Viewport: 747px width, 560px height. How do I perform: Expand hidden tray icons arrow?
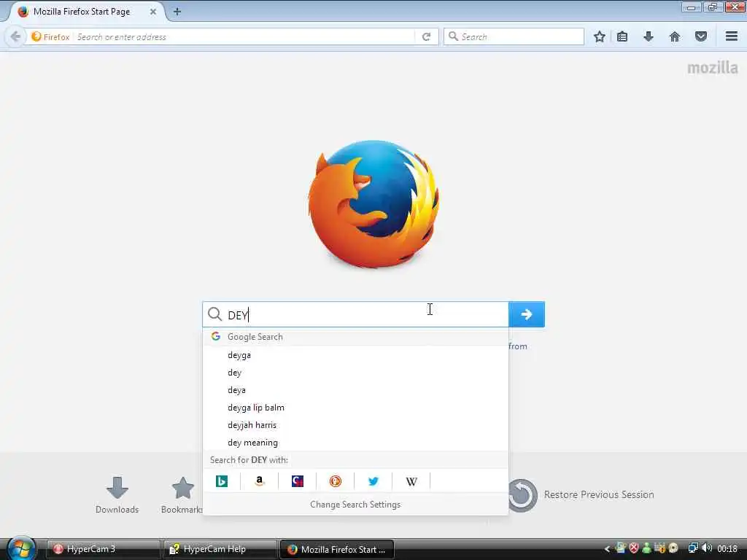pyautogui.click(x=607, y=549)
